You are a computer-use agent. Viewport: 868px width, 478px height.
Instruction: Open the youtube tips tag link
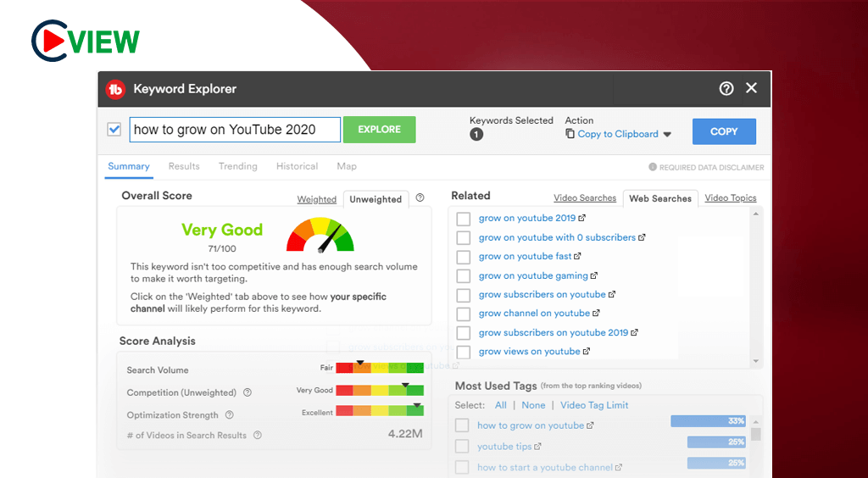[504, 447]
